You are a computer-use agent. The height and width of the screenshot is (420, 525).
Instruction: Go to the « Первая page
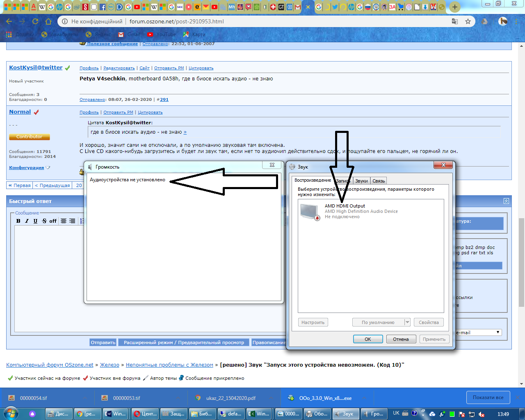click(20, 185)
